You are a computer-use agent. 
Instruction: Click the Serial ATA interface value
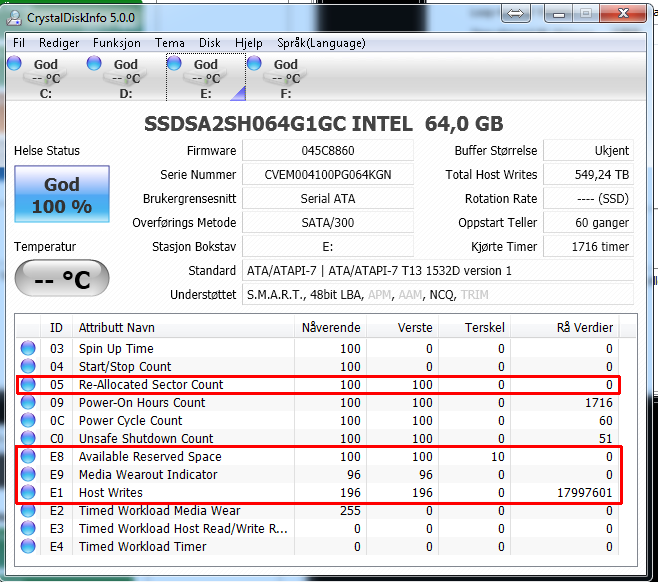click(x=328, y=198)
